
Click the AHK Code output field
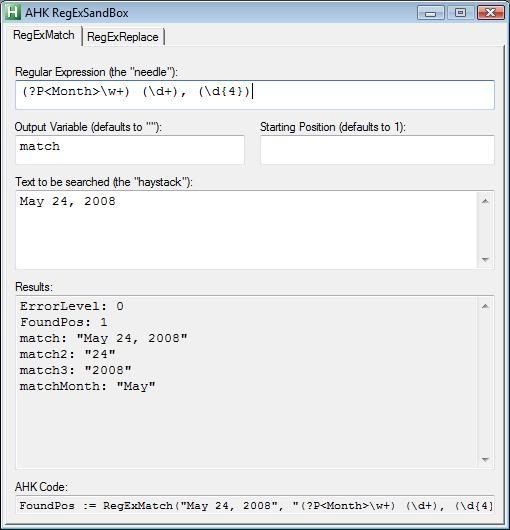[255, 505]
